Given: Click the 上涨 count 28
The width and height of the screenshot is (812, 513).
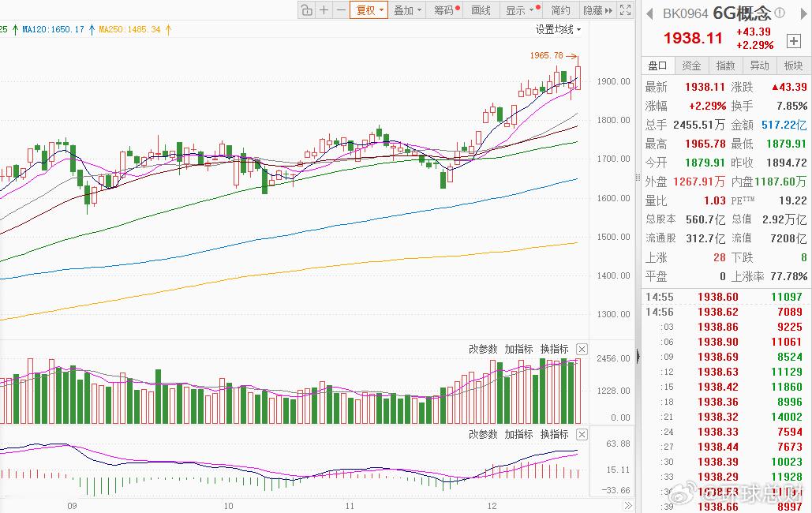Looking at the screenshot, I should 719,257.
